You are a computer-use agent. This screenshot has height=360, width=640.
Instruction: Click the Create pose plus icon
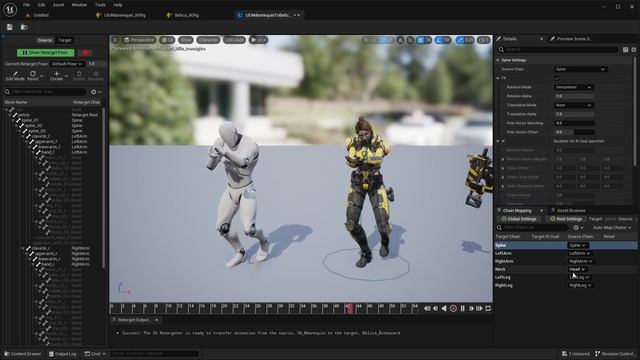(56, 73)
